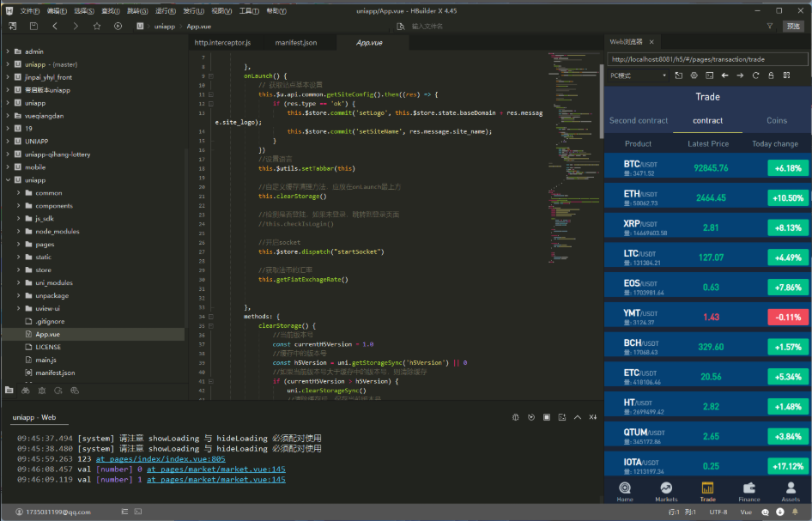Open main.js in the file tree
The height and width of the screenshot is (521, 812).
pos(46,360)
